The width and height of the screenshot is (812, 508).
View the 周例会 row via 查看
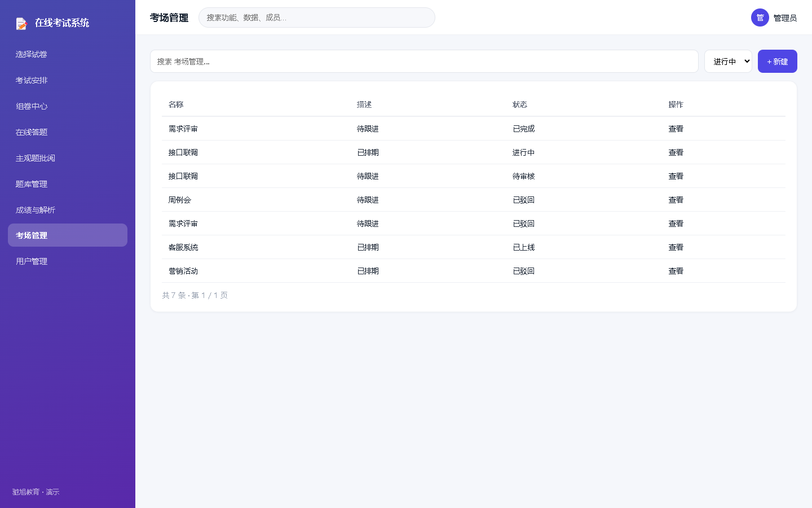coord(676,200)
